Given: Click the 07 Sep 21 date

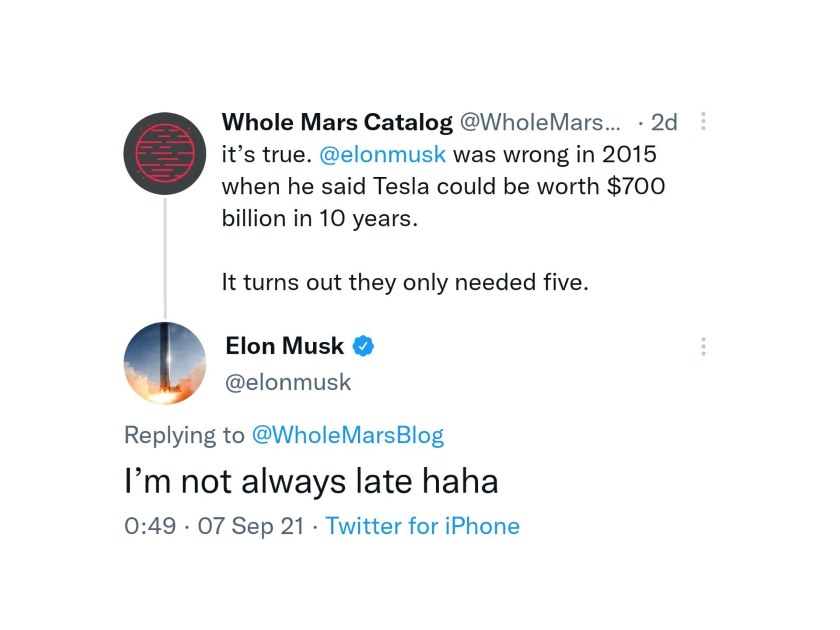Looking at the screenshot, I should point(251,525).
